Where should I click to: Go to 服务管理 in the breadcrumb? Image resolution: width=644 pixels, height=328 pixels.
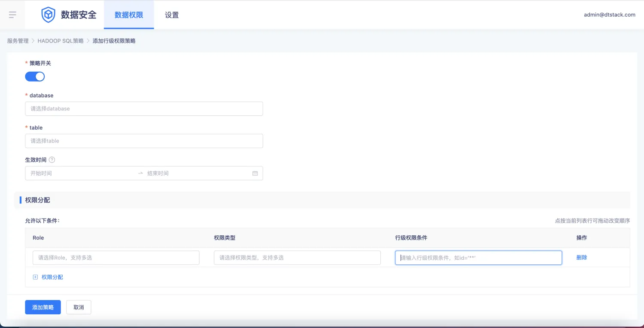[x=18, y=41]
